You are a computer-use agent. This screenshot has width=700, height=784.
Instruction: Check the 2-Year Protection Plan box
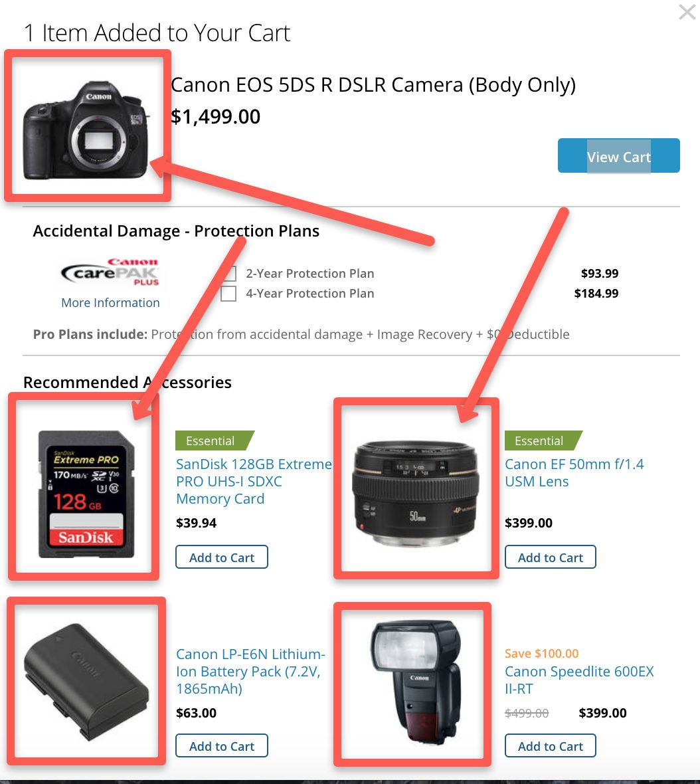pyautogui.click(x=229, y=274)
